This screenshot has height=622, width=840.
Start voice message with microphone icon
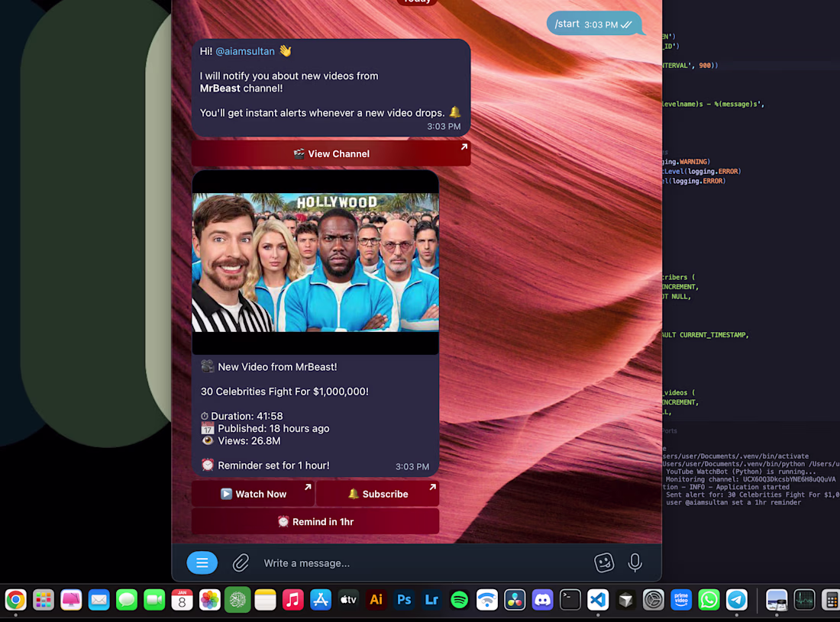(635, 562)
